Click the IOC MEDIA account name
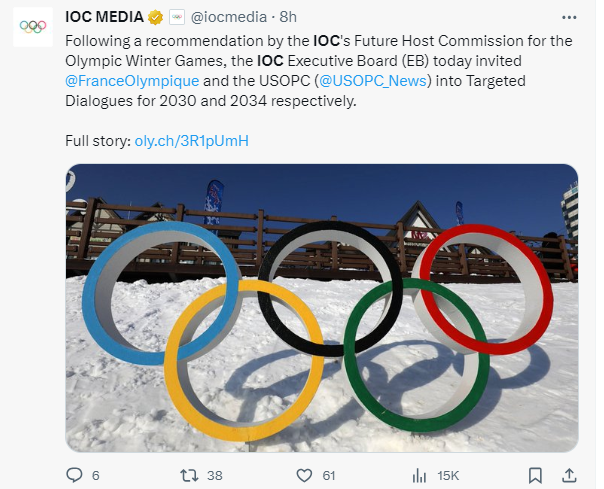 [104, 17]
